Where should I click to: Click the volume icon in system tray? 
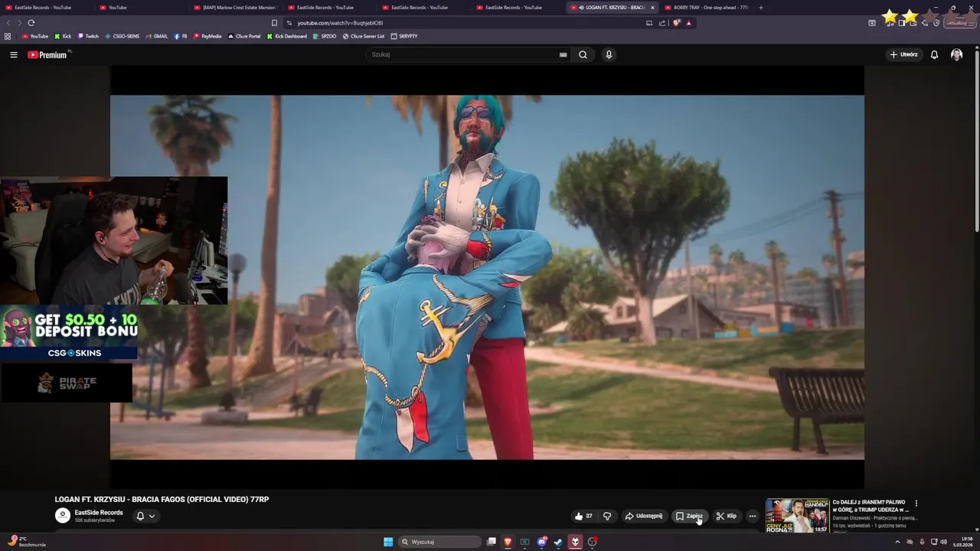coord(942,542)
